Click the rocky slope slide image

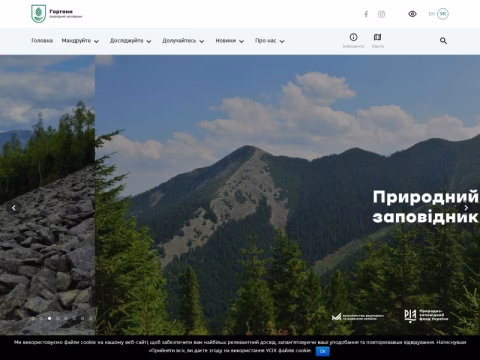[x=47, y=195]
